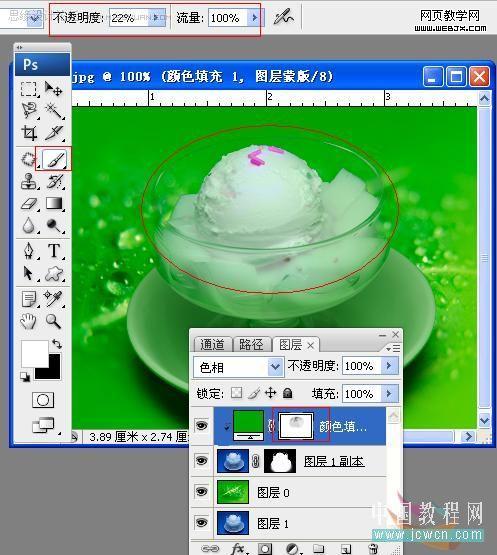
Task: Hide the 图层 1 layer
Action: [202, 522]
